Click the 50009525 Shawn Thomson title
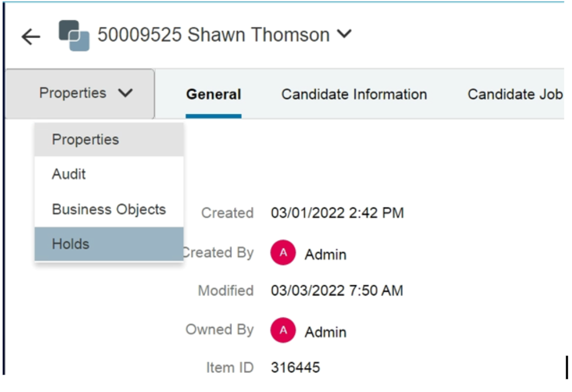Viewport: 572px width, 392px height. click(x=213, y=35)
